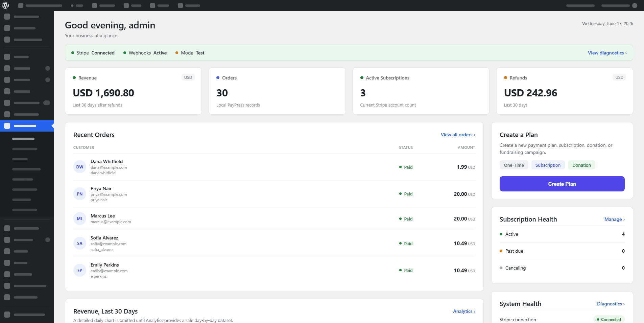Click the WordPress logo icon
This screenshot has height=323, width=644.
coord(5,5)
